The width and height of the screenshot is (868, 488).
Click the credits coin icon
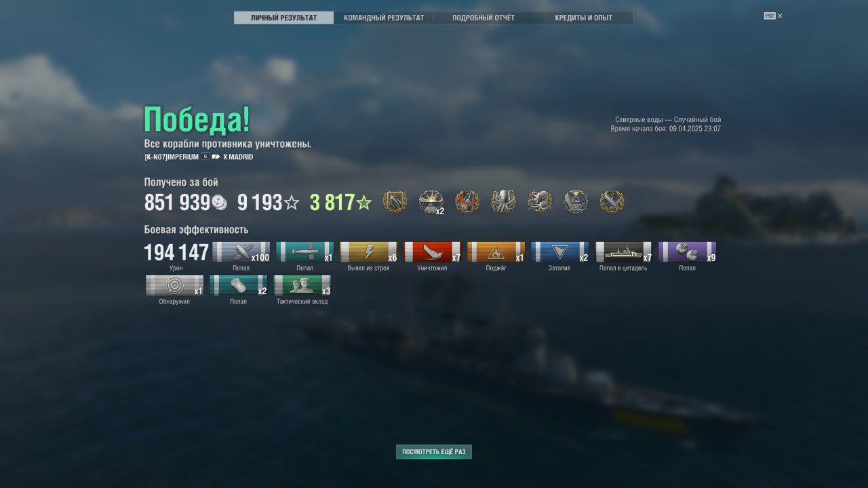tap(219, 202)
